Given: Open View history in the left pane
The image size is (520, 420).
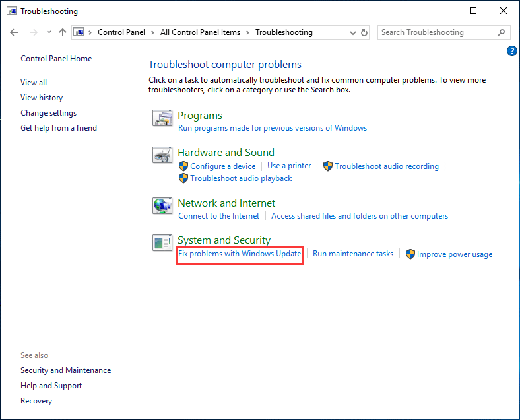Looking at the screenshot, I should pos(42,98).
